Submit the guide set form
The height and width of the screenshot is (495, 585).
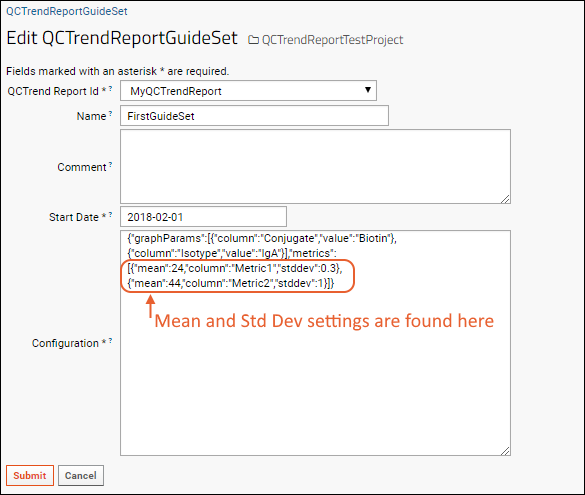click(x=30, y=475)
